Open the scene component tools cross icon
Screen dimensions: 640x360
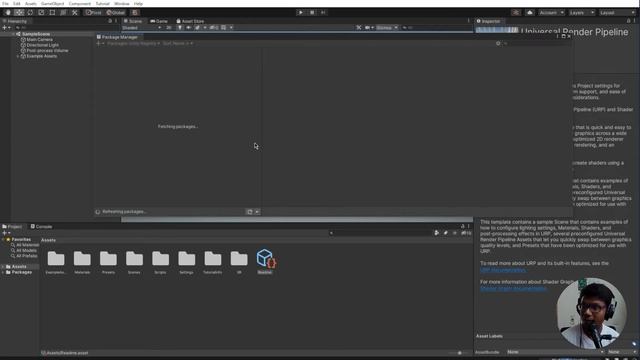point(358,28)
